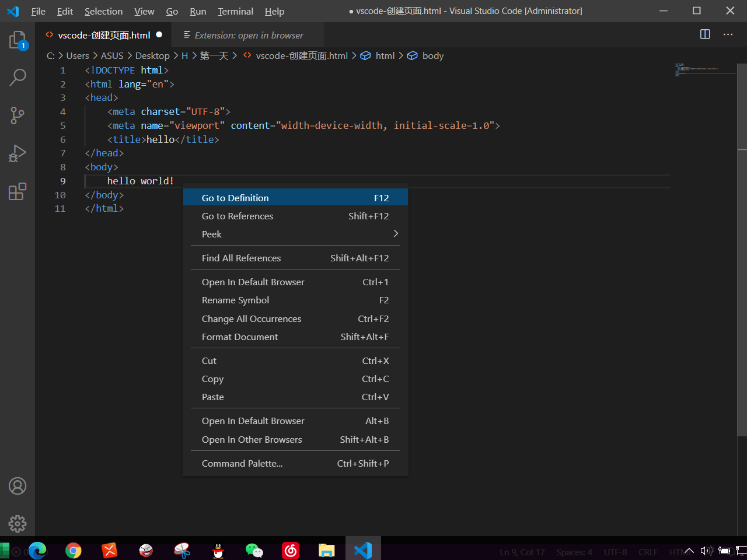This screenshot has width=747, height=560.
Task: Open the scissors snipping app in taskbar
Action: coord(182,550)
